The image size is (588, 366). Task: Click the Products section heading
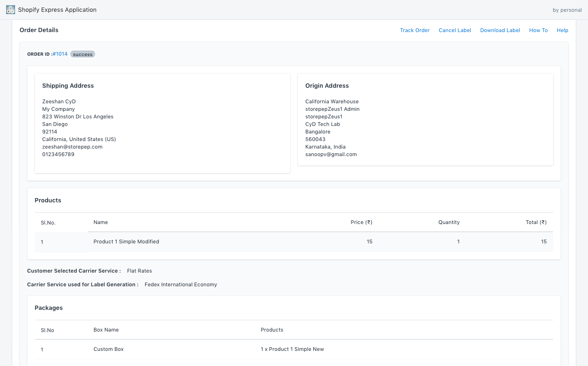pos(48,200)
